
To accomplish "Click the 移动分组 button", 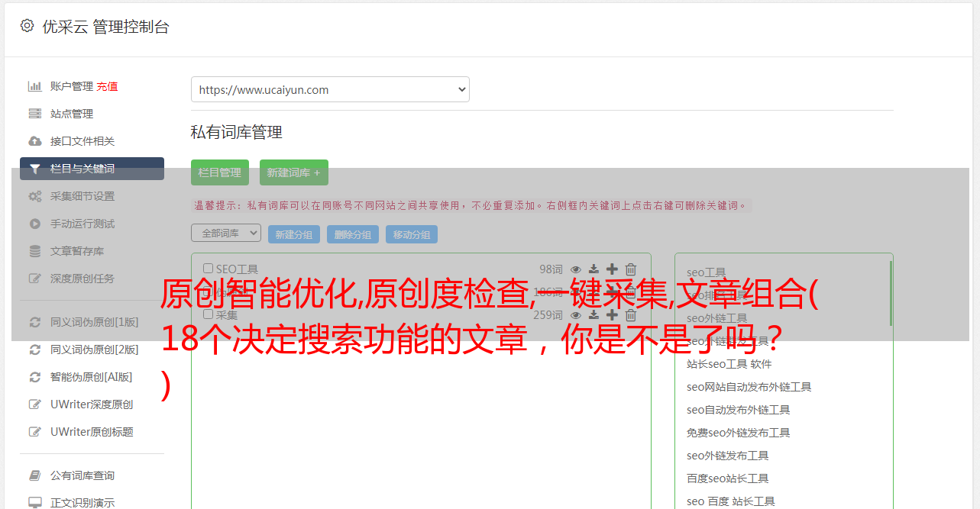I will pyautogui.click(x=412, y=234).
